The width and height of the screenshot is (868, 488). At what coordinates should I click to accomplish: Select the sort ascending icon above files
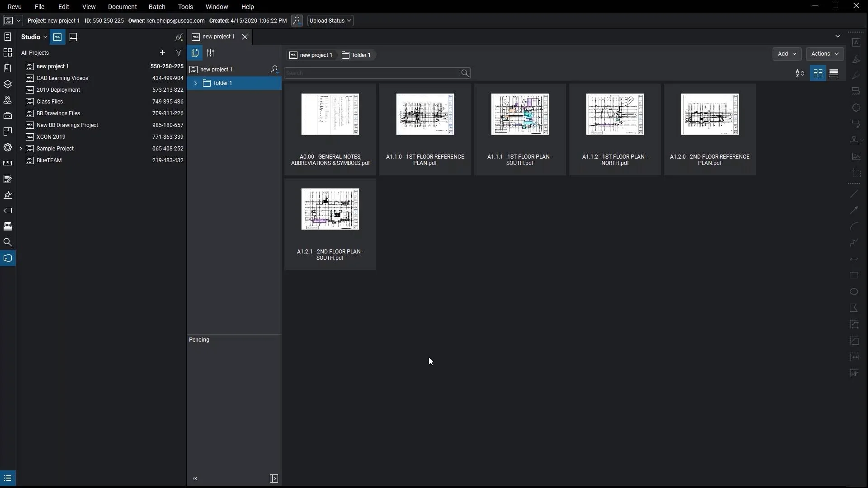(800, 73)
